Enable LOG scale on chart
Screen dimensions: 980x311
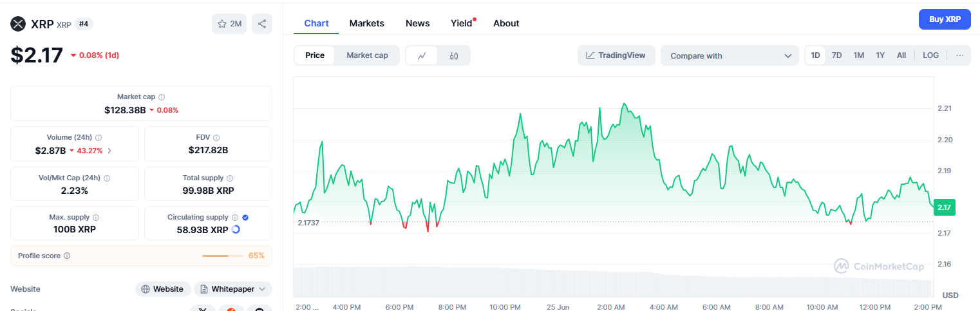pos(930,55)
